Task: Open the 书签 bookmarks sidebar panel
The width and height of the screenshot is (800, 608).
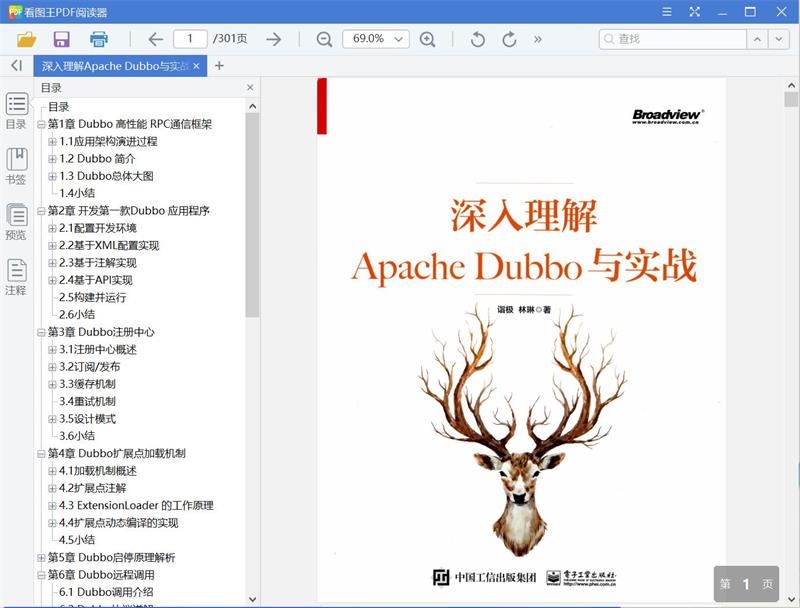Action: (17, 166)
